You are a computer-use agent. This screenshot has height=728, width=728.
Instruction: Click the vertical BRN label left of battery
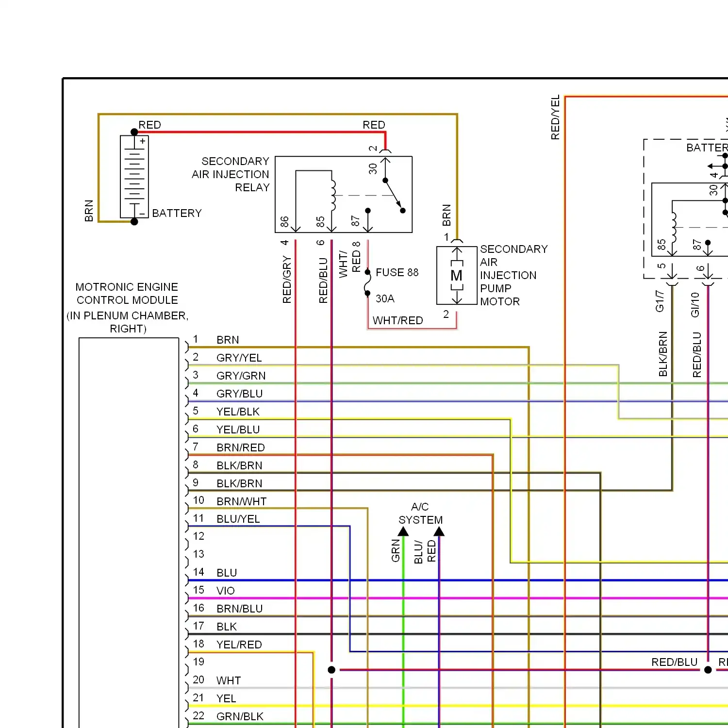89,211
